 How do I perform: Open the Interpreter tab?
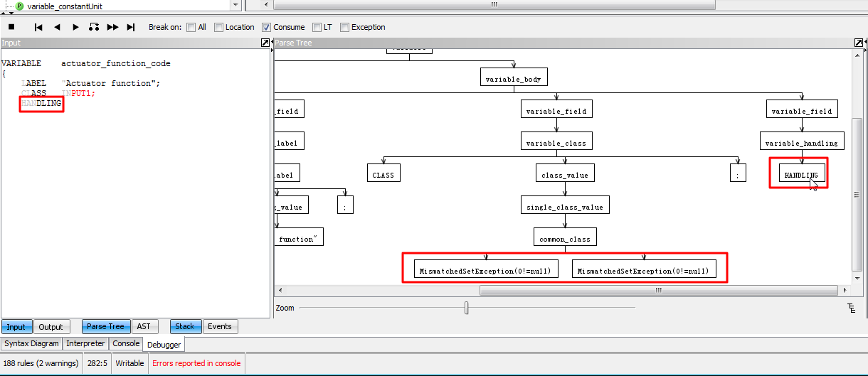pyautogui.click(x=86, y=343)
